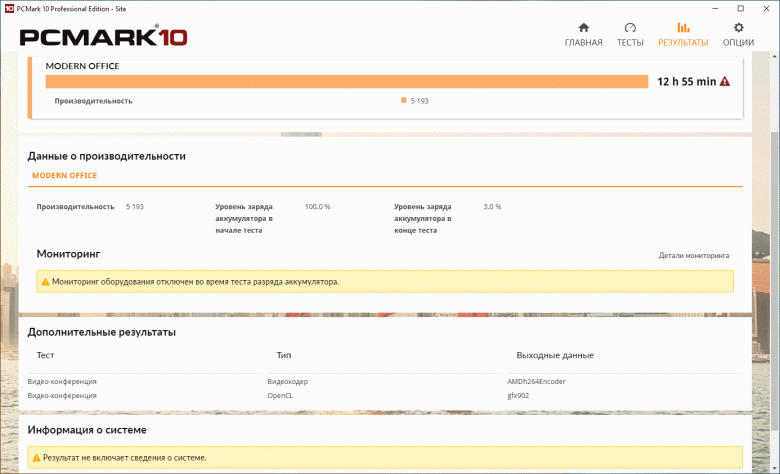Click the Тест column header
Viewport: 780px width, 474px height.
click(45, 355)
